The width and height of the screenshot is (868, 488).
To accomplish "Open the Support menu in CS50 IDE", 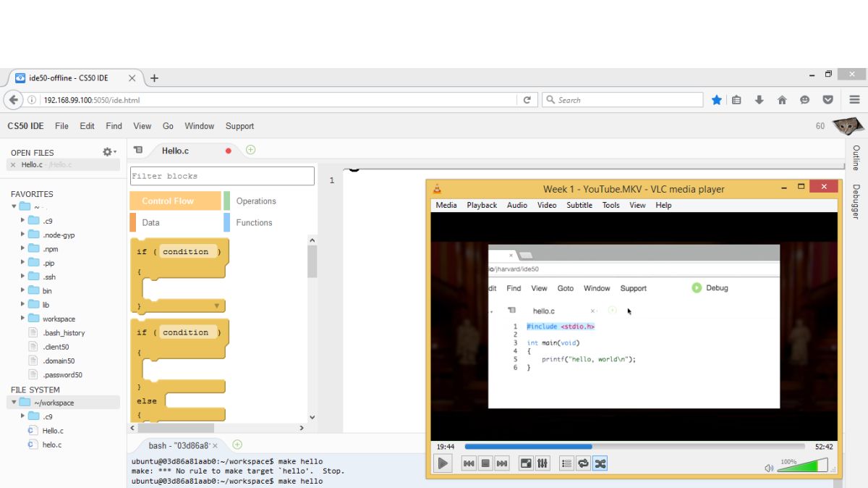I will coord(239,126).
